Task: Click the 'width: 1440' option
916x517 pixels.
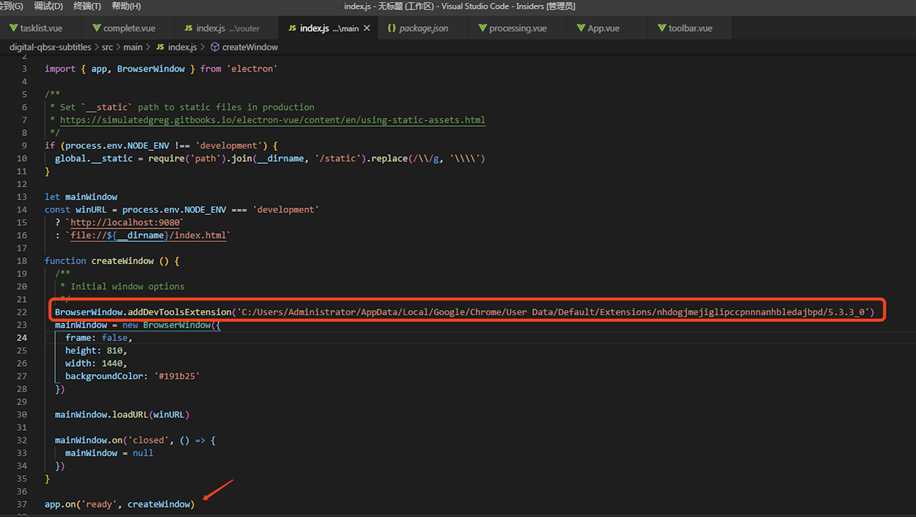Action: pos(96,363)
